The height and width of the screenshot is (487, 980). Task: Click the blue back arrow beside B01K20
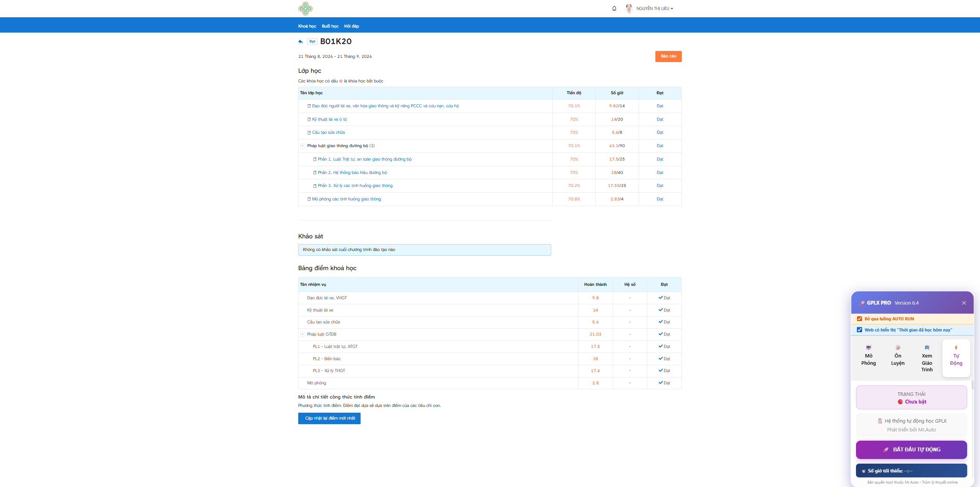(301, 41)
